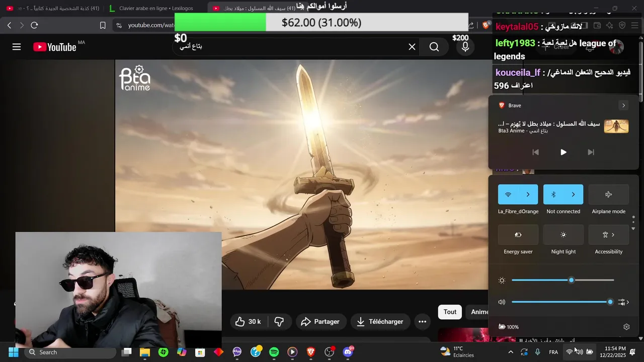Open the YouTube hamburger guide menu
Image resolution: width=644 pixels, height=362 pixels.
click(17, 47)
